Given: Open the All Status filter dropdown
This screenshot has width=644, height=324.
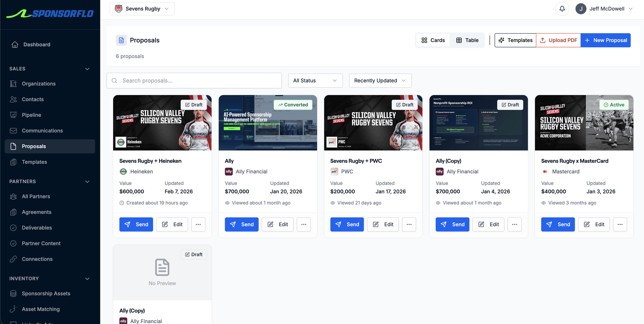Looking at the screenshot, I should pyautogui.click(x=315, y=80).
